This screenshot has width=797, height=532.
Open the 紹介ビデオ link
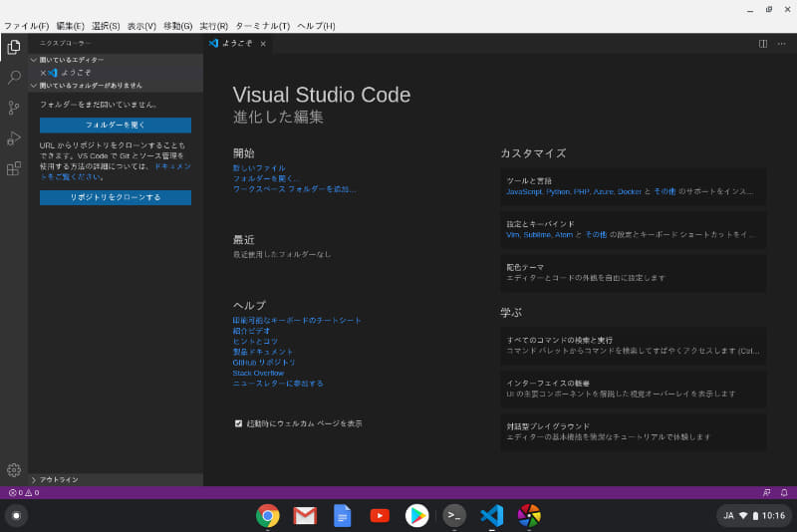(252, 332)
